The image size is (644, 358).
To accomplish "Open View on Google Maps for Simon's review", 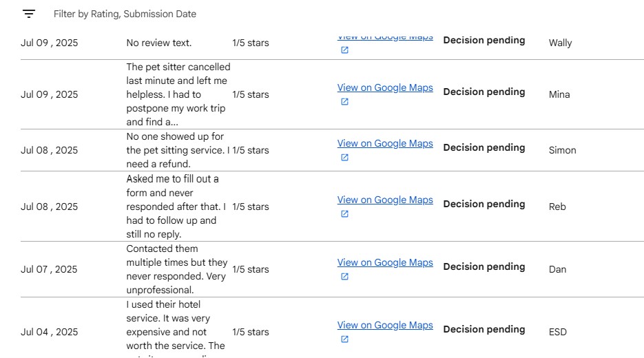I will tap(385, 143).
